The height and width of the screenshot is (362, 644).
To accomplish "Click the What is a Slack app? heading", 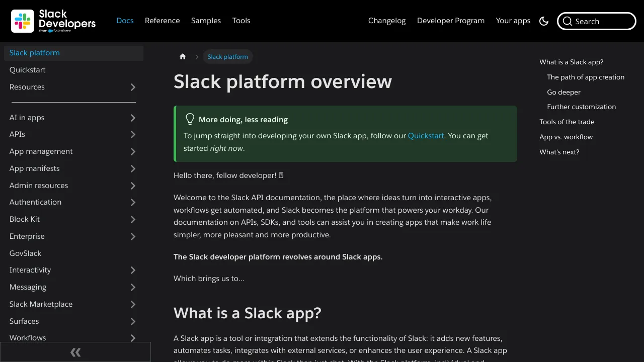I will pyautogui.click(x=248, y=313).
